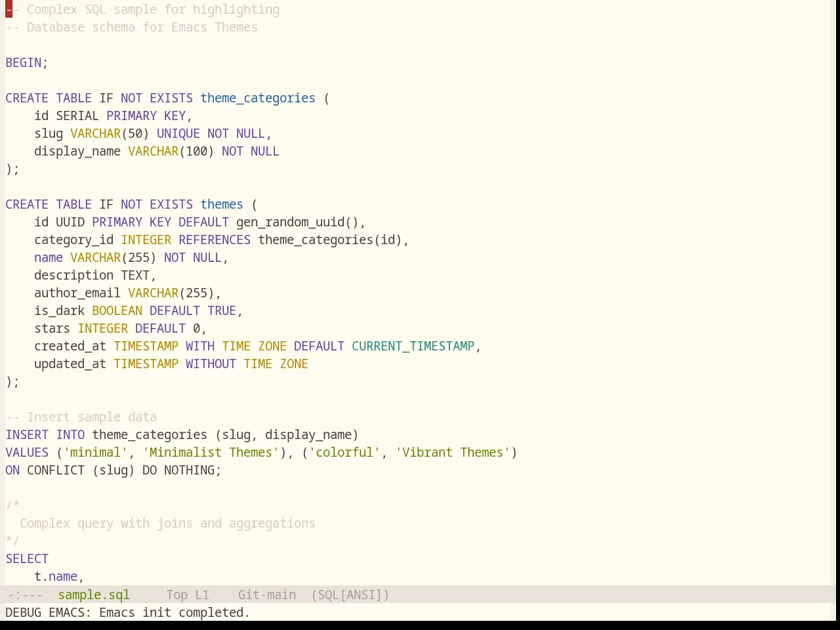The width and height of the screenshot is (840, 630).
Task: Click the CONFLICT keyword
Action: click(x=56, y=470)
